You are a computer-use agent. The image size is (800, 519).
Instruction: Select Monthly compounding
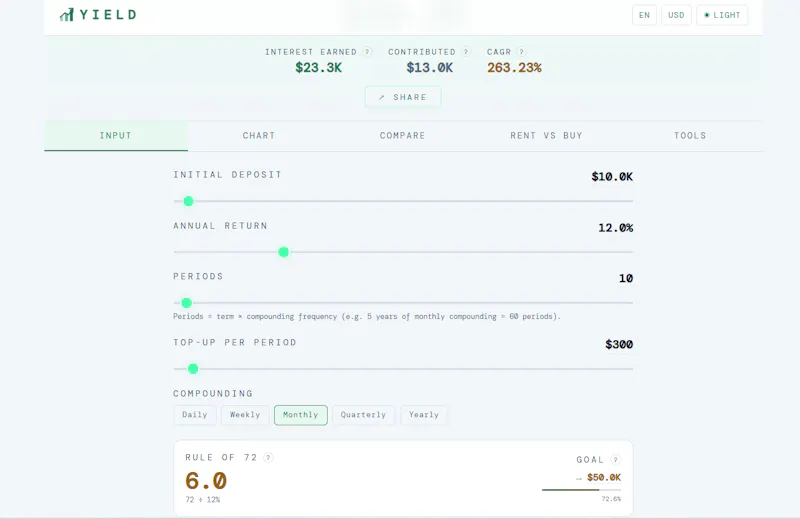[301, 415]
